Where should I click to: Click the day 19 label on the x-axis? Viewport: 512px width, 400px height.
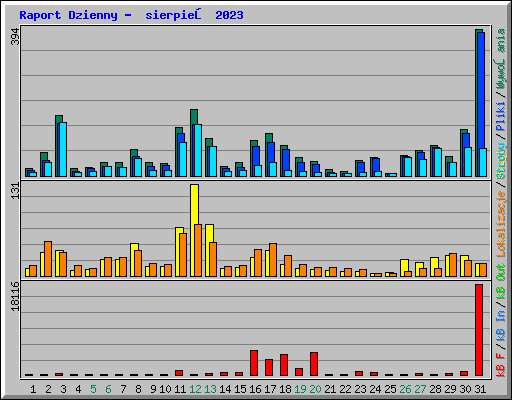pos(300,389)
